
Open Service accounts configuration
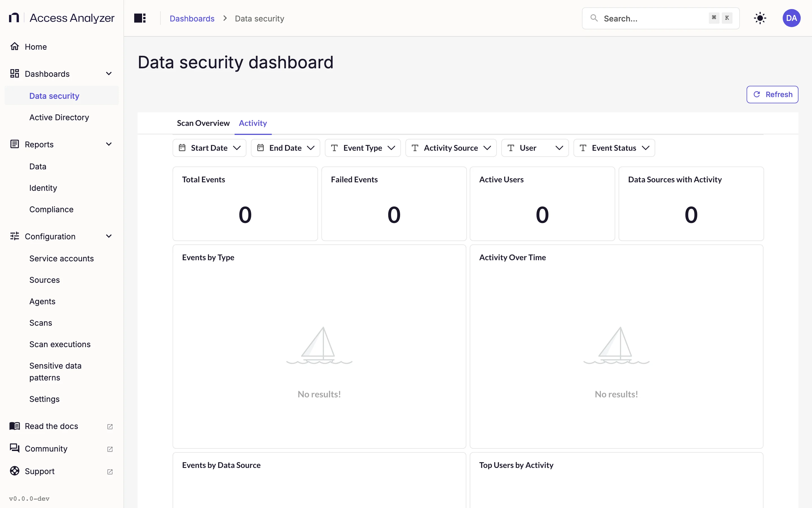click(62, 258)
